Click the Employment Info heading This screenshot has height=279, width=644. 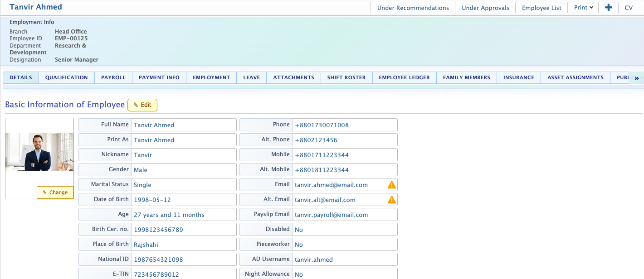pyautogui.click(x=32, y=22)
